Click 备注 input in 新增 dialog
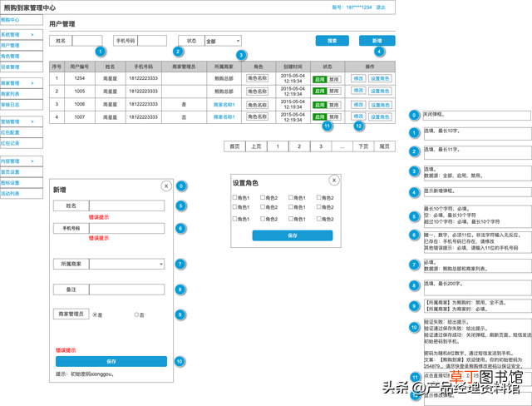 [127, 290]
